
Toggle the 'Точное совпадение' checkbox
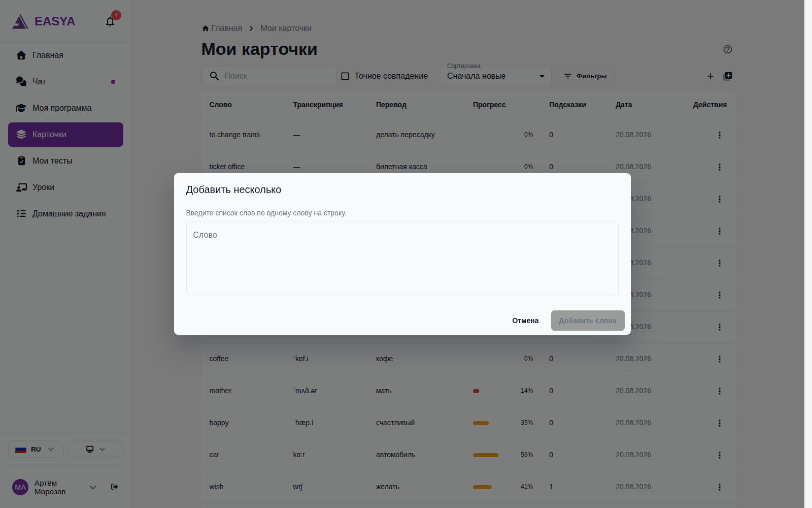coord(345,76)
